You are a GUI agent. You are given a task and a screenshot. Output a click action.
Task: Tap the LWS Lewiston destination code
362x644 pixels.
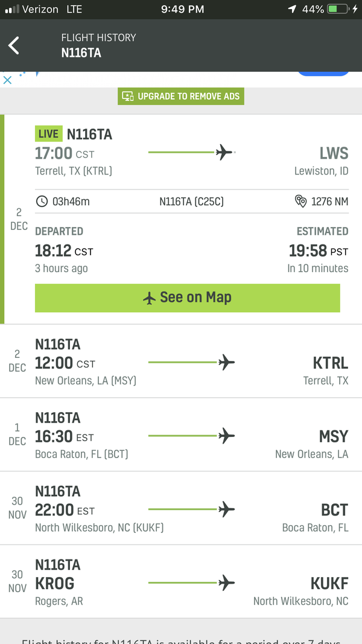(334, 153)
